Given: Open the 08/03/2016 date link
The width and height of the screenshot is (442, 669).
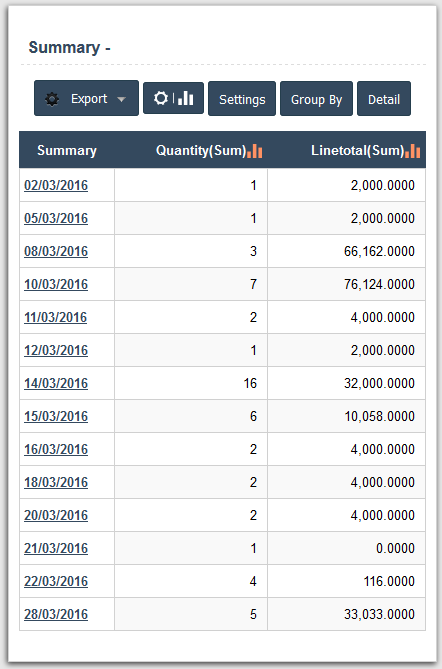Looking at the screenshot, I should pyautogui.click(x=56, y=251).
